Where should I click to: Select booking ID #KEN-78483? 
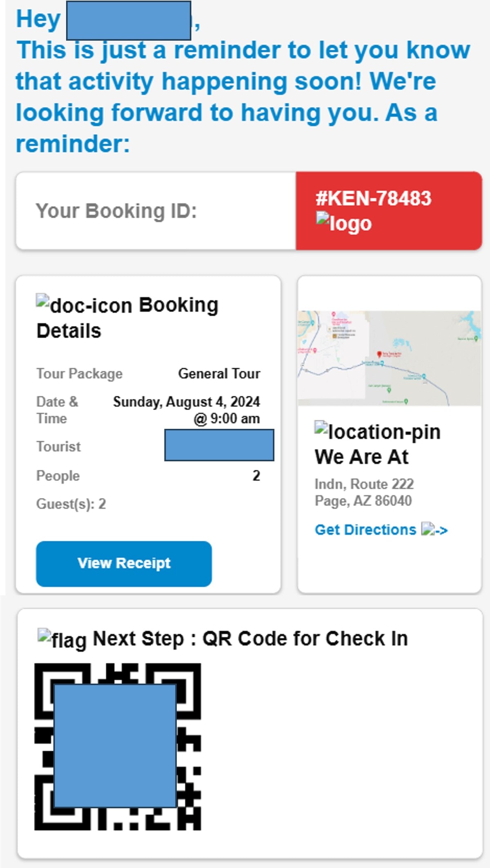pos(373,199)
